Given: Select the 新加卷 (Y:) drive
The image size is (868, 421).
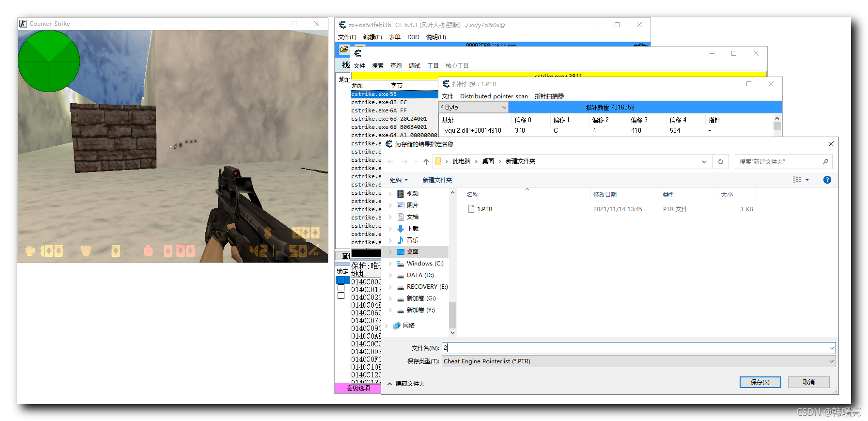Looking at the screenshot, I should coord(420,310).
